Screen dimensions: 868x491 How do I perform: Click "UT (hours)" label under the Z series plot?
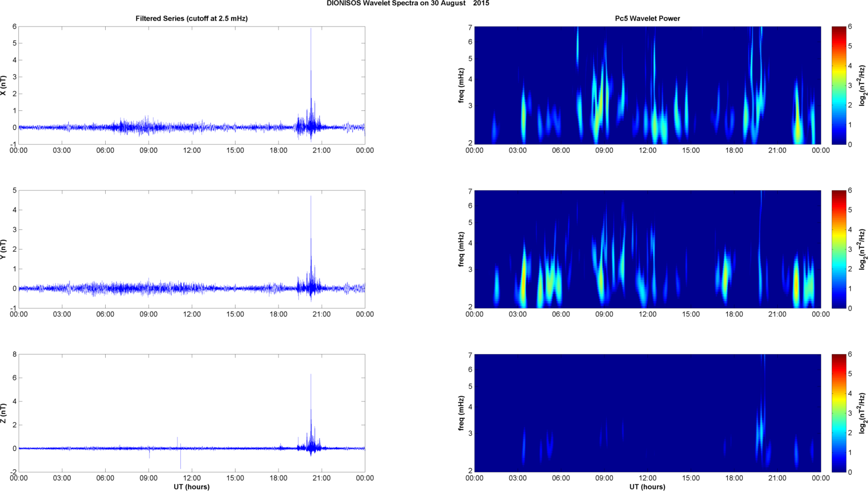pyautogui.click(x=191, y=487)
